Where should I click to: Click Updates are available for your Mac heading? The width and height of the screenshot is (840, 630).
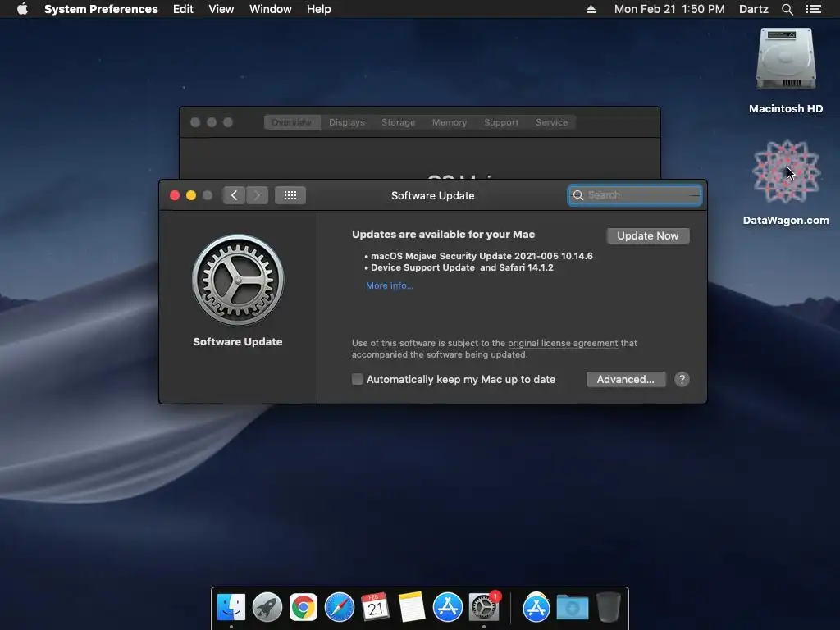443,234
